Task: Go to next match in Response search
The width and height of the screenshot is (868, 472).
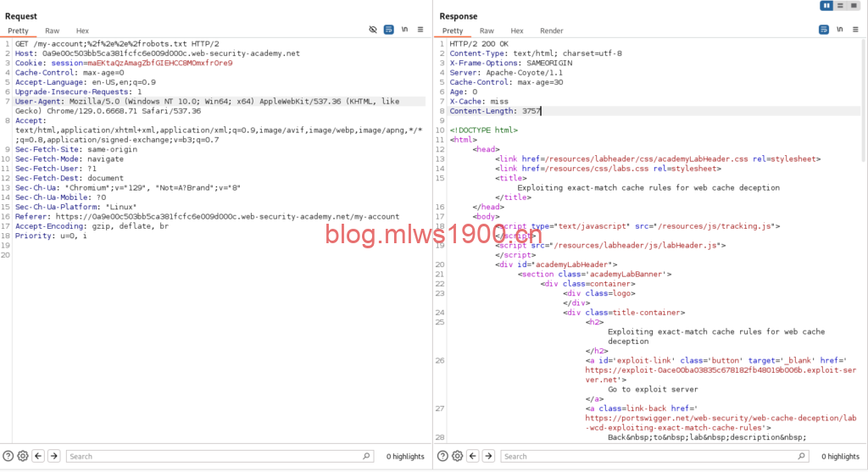Action: coord(488,456)
